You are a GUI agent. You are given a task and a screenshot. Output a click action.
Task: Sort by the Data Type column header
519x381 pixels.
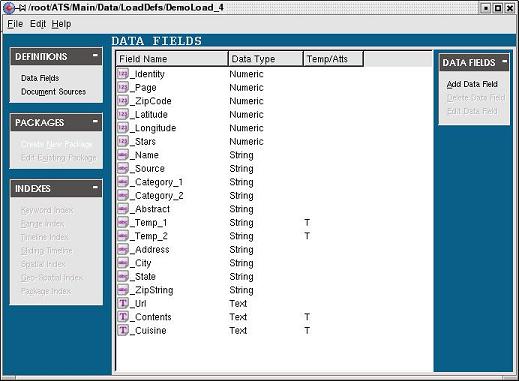pos(266,59)
